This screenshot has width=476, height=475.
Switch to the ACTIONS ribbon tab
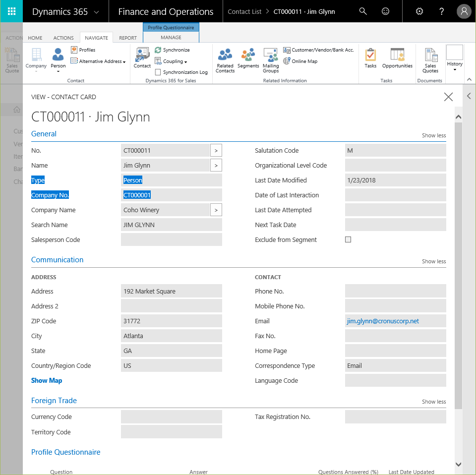(x=63, y=38)
